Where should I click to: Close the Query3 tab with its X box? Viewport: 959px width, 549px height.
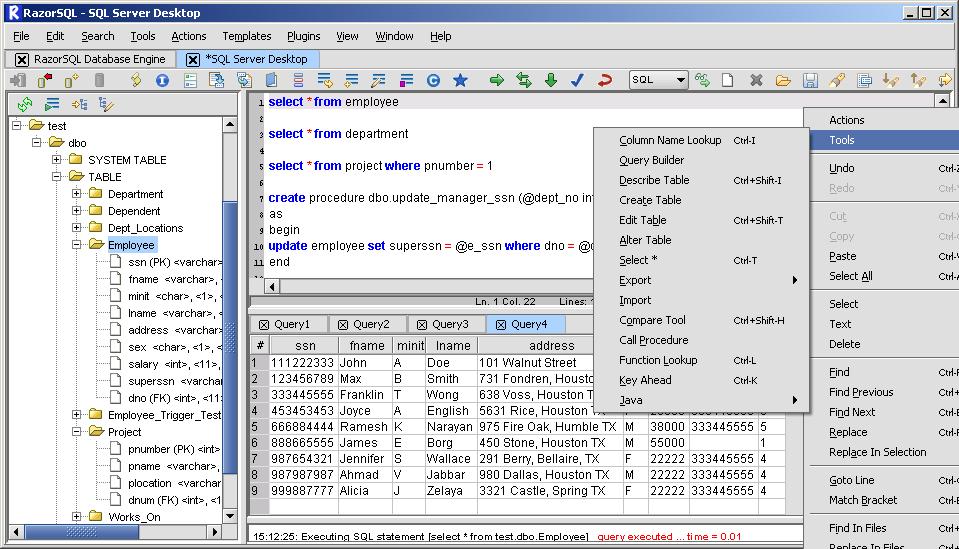point(422,325)
